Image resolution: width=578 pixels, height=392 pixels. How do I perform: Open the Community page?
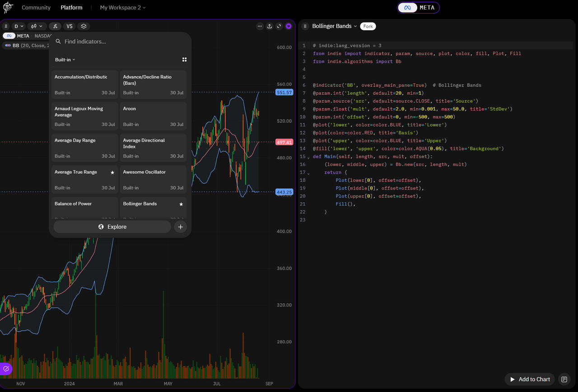point(36,8)
